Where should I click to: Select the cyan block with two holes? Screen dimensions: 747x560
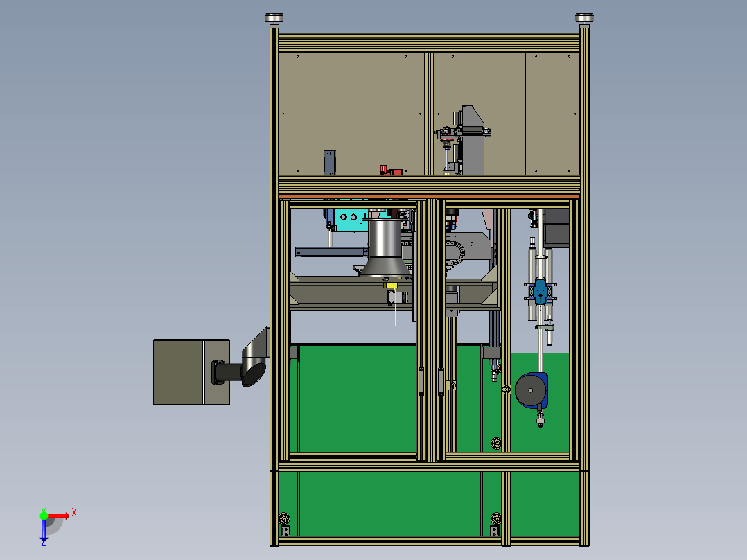click(351, 220)
